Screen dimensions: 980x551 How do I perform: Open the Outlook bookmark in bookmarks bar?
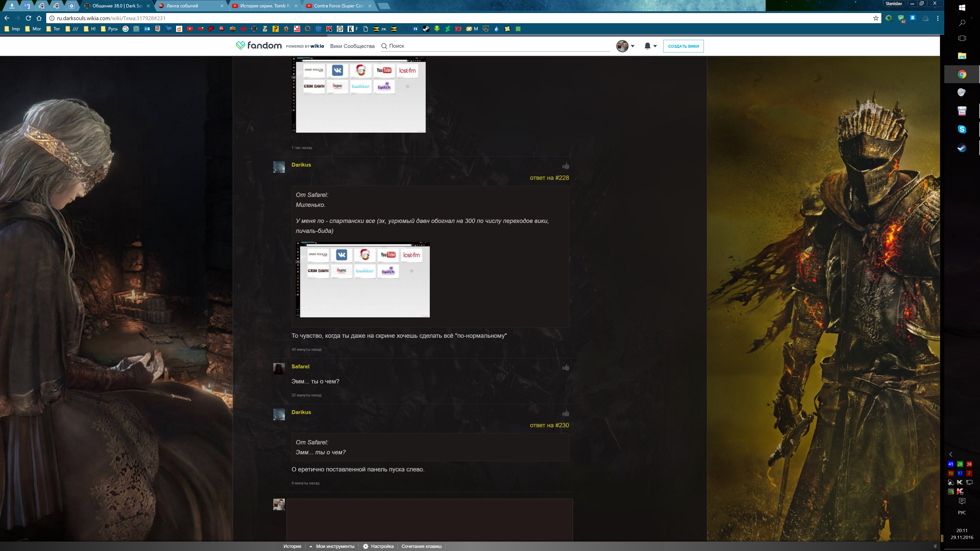(x=147, y=29)
